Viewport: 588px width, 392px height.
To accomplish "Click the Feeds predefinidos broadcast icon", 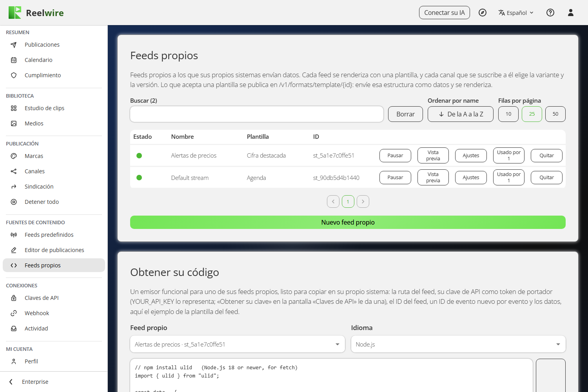I will click(x=14, y=235).
